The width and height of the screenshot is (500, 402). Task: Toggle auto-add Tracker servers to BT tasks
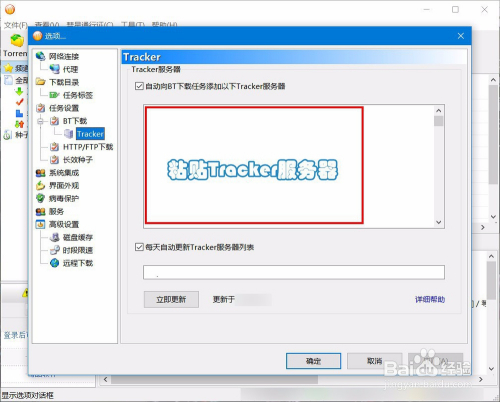pos(139,86)
